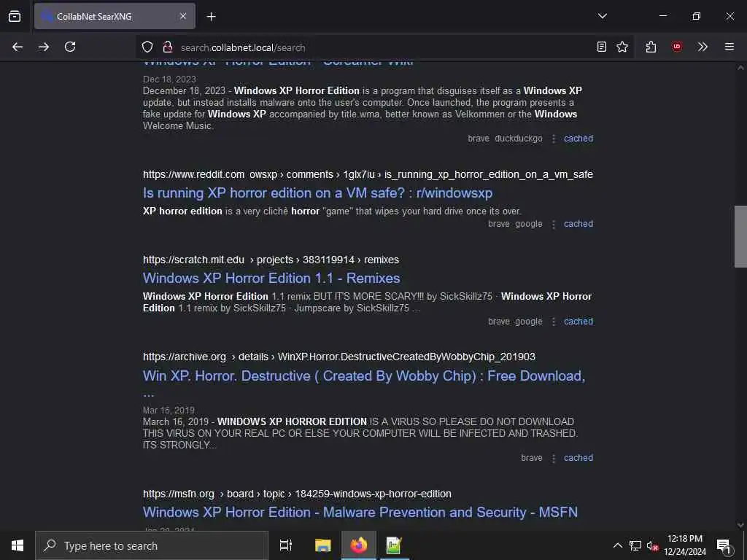Click the https://scratch.mit.edu URL breadcrumb
The height and width of the screenshot is (560, 747).
271,260
